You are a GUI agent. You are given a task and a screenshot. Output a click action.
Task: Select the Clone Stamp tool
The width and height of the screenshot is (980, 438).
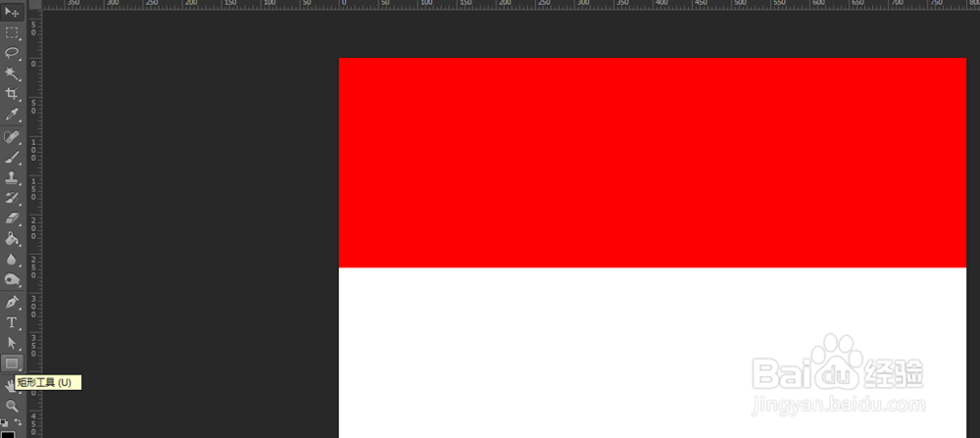(x=12, y=178)
